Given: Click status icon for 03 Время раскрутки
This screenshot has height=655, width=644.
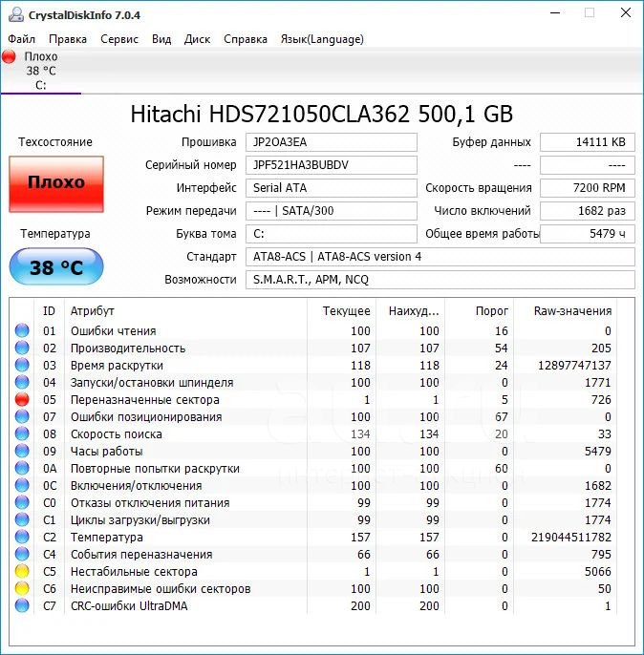Looking at the screenshot, I should coord(22,365).
